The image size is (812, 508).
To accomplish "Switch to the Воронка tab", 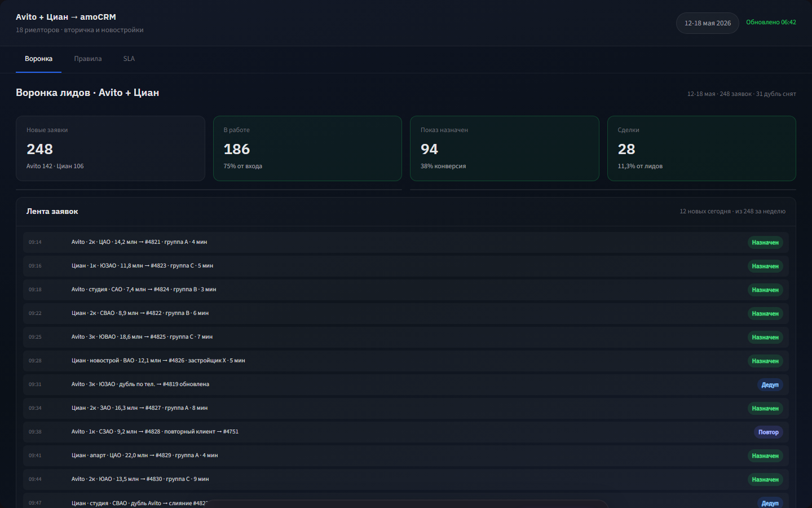I will click(x=38, y=59).
